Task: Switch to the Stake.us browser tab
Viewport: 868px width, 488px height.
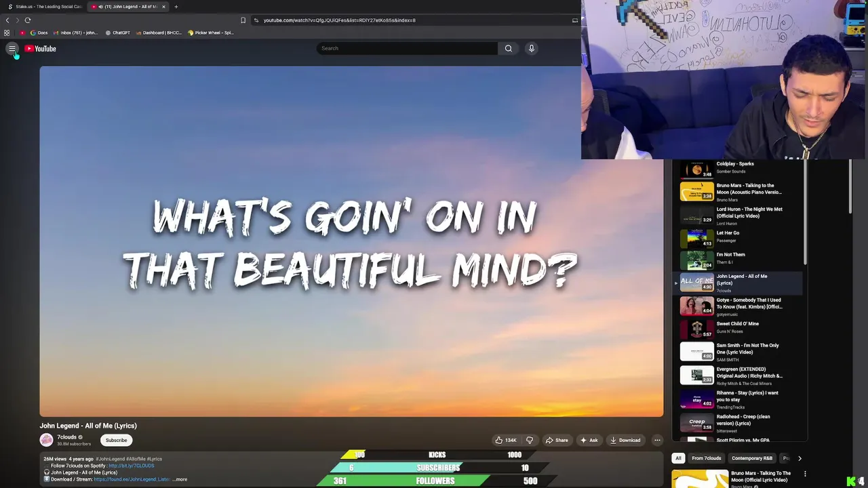Action: tap(44, 7)
